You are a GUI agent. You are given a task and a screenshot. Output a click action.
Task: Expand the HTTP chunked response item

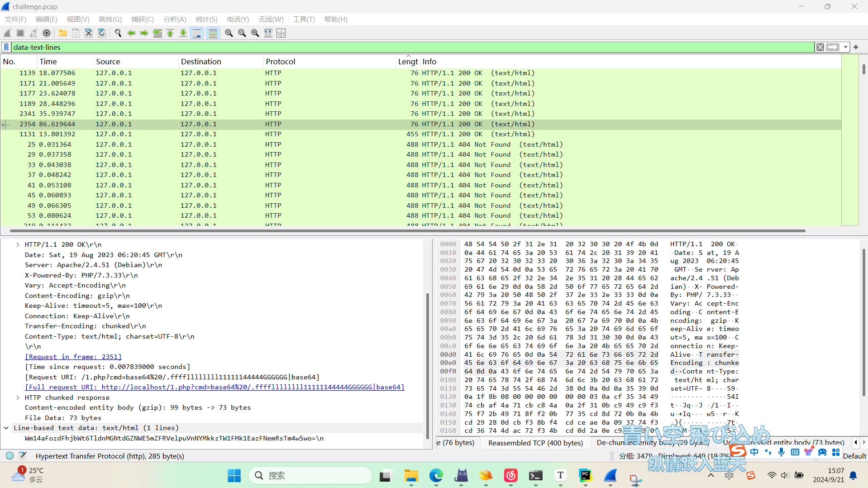pos(18,397)
